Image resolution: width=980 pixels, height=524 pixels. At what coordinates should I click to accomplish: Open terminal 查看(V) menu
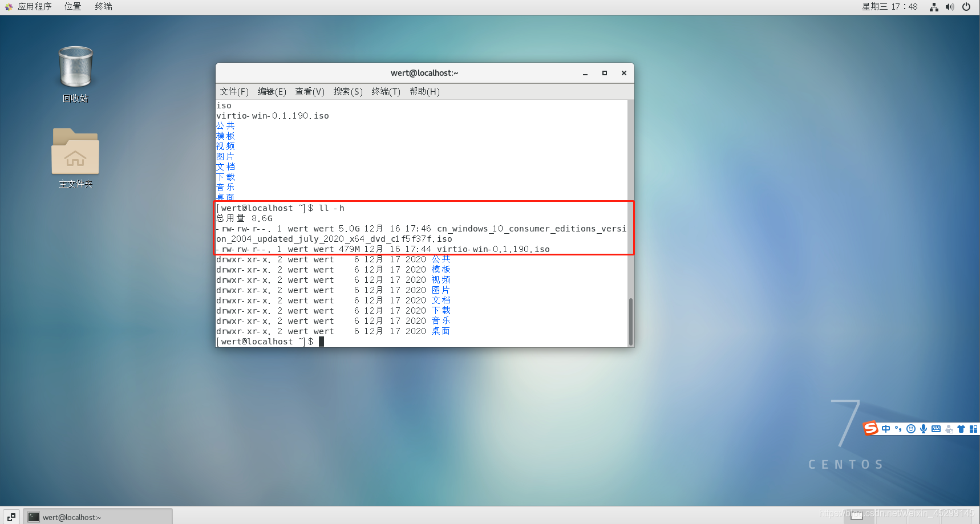pos(310,91)
